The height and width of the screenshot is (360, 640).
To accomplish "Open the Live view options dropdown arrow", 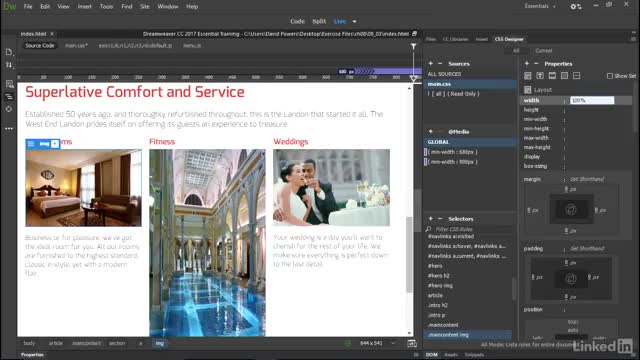I will tap(354, 22).
